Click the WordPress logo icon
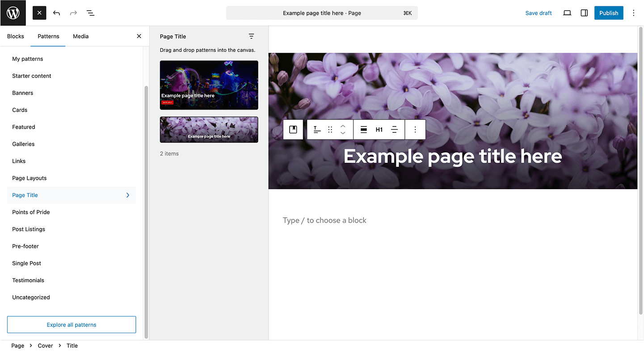Viewport: 644px width, 351px height. pyautogui.click(x=13, y=13)
